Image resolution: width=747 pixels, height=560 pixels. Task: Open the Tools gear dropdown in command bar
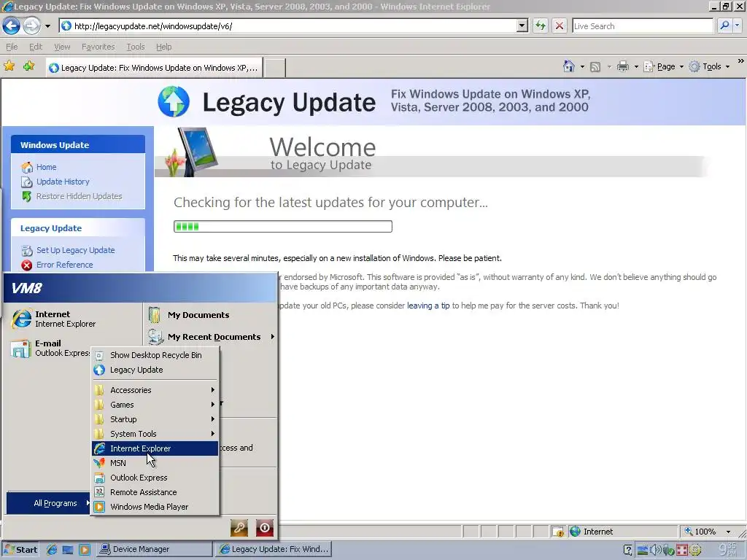click(x=710, y=66)
